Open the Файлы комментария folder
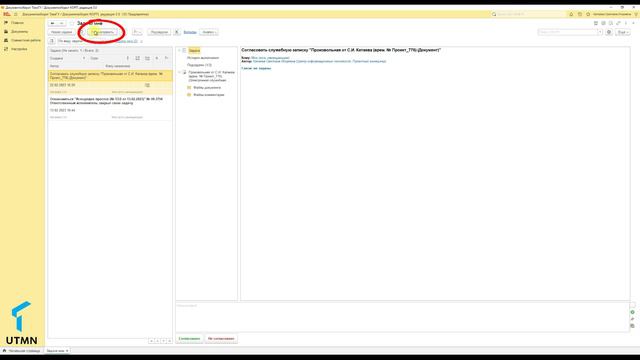This screenshot has height=360, width=640. (209, 95)
